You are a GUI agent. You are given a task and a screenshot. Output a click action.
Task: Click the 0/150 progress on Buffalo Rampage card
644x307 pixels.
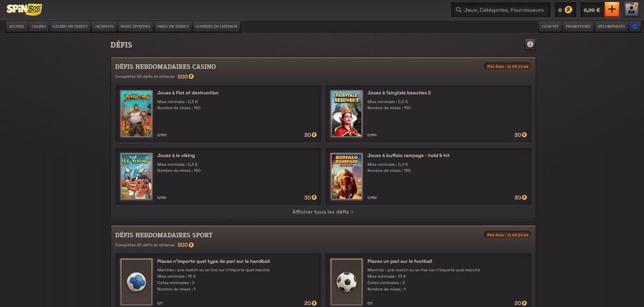tap(372, 198)
